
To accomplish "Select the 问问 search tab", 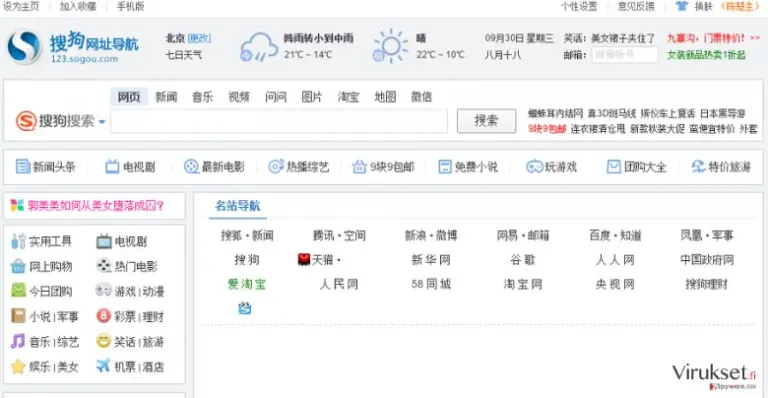I will point(276,97).
